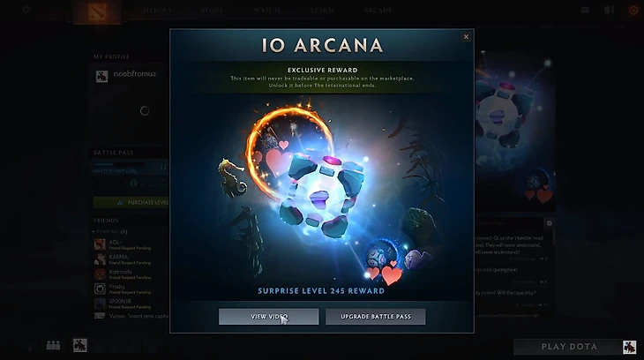Close the IO Arcana popup
Screen dimensions: 644x360
point(466,36)
